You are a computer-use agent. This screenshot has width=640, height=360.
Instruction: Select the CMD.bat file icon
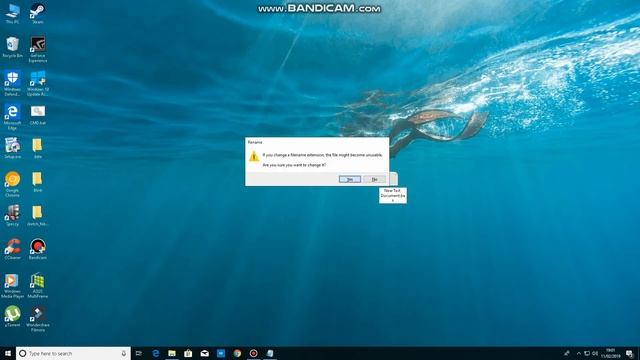(x=38, y=115)
